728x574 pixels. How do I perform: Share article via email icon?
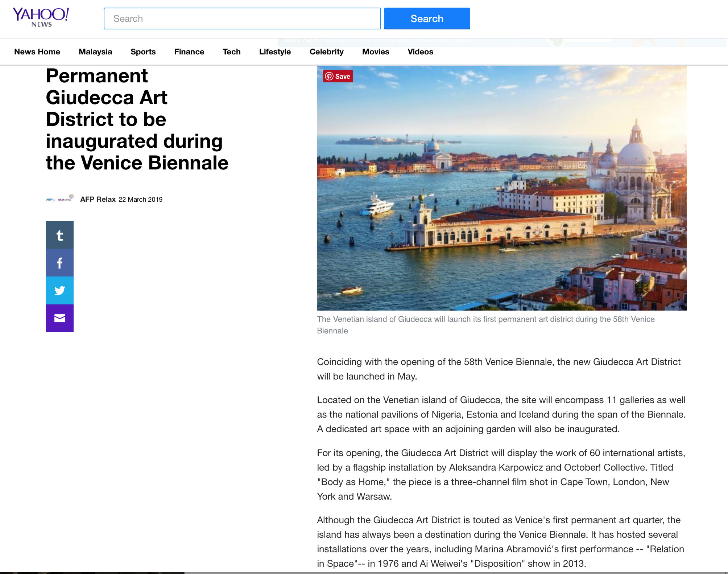(60, 318)
